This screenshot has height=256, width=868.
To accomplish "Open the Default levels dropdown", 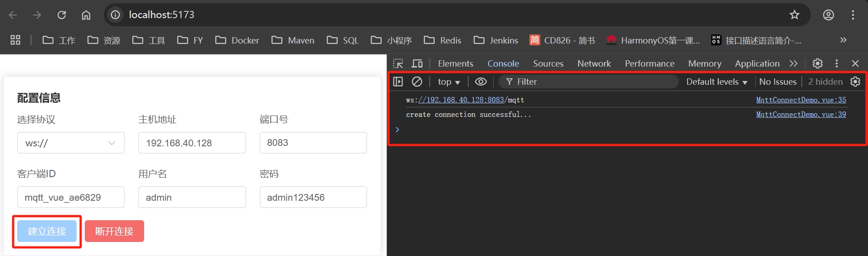I will coord(717,82).
